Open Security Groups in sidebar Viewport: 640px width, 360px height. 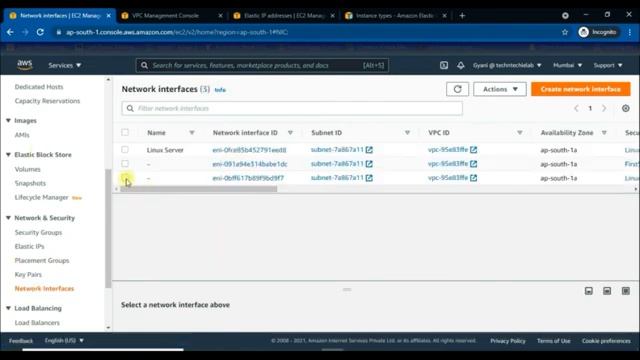[38, 232]
